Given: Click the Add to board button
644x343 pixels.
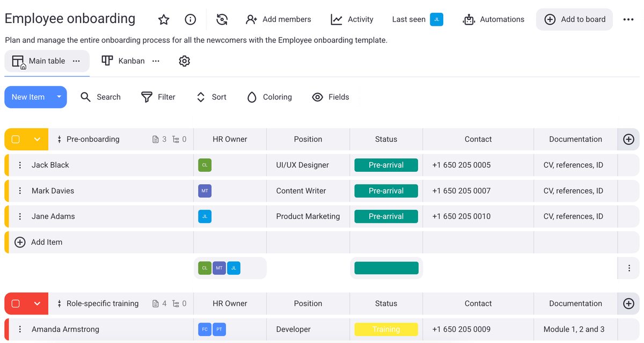Looking at the screenshot, I should (x=574, y=20).
